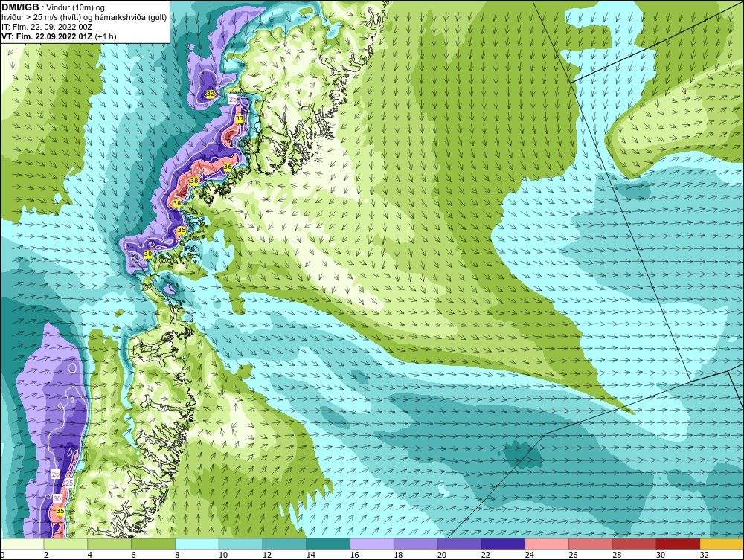This screenshot has width=744, height=560.
Task: Click the line 'hviður > 25 m/s (hvítt) og hámarkshviða (gult)'
Action: [84, 17]
